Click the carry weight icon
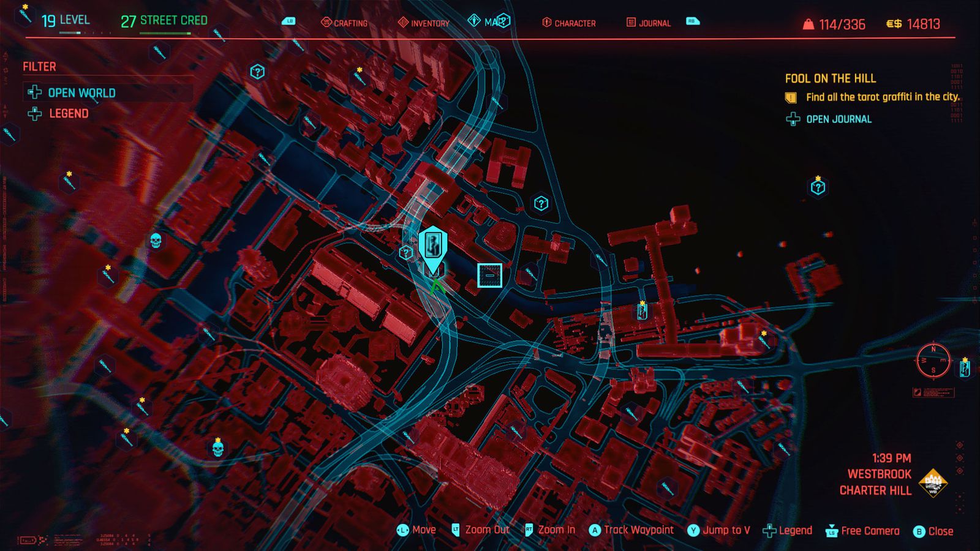980x551 pixels. tap(809, 24)
